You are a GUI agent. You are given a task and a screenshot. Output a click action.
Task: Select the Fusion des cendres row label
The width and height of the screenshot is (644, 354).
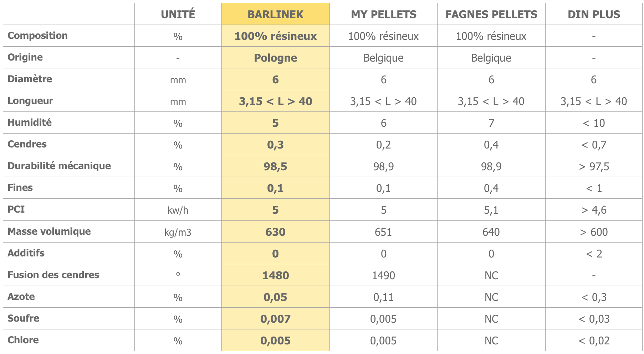[x=53, y=275]
